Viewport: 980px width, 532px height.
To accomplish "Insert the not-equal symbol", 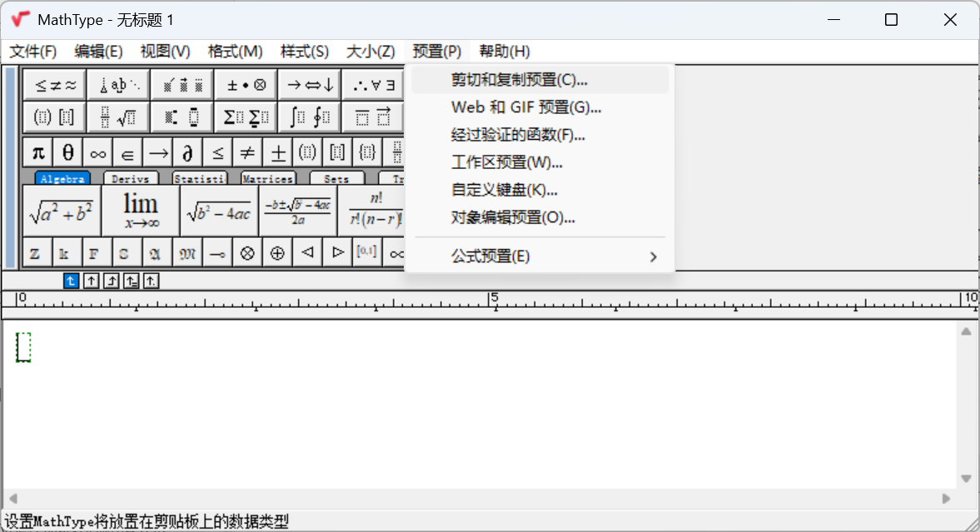I will click(x=248, y=152).
